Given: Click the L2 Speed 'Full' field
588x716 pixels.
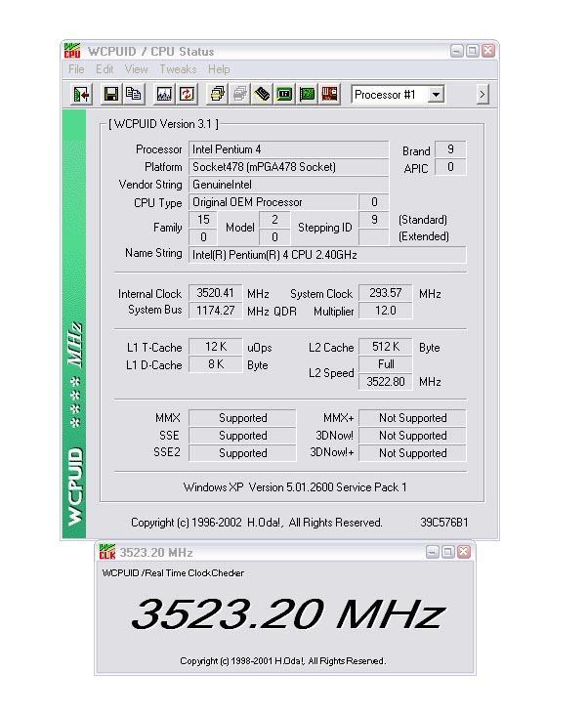Looking at the screenshot, I should [x=385, y=364].
